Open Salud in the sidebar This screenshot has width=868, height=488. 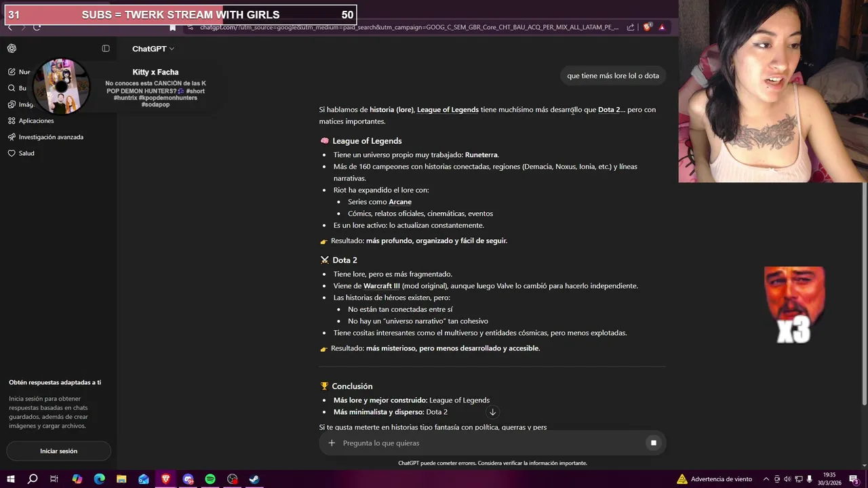pyautogui.click(x=26, y=153)
